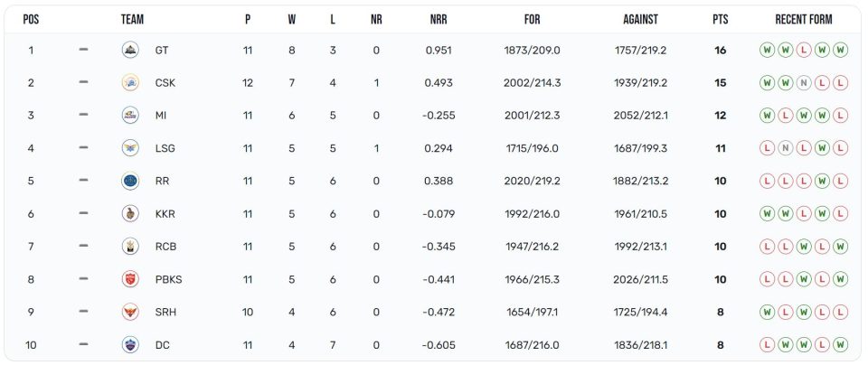Viewport: 868px width, 365px height.
Task: Click the RCB team logo
Action: tap(130, 246)
